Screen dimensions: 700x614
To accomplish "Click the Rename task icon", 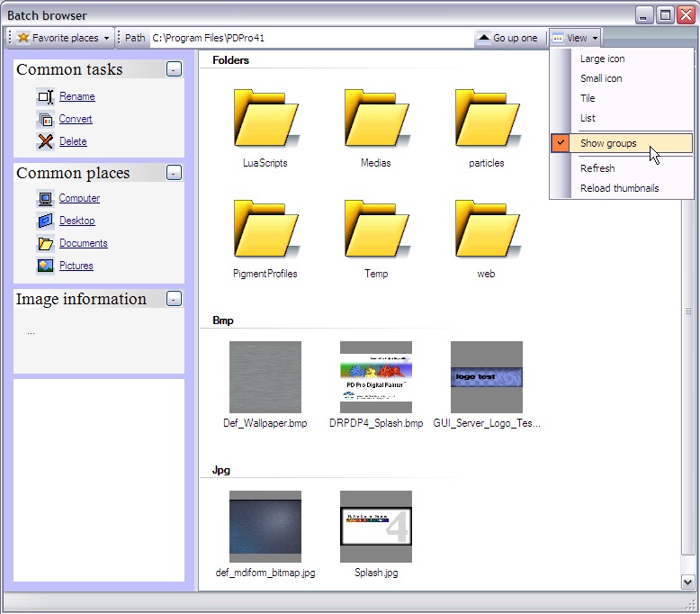I will click(x=45, y=97).
